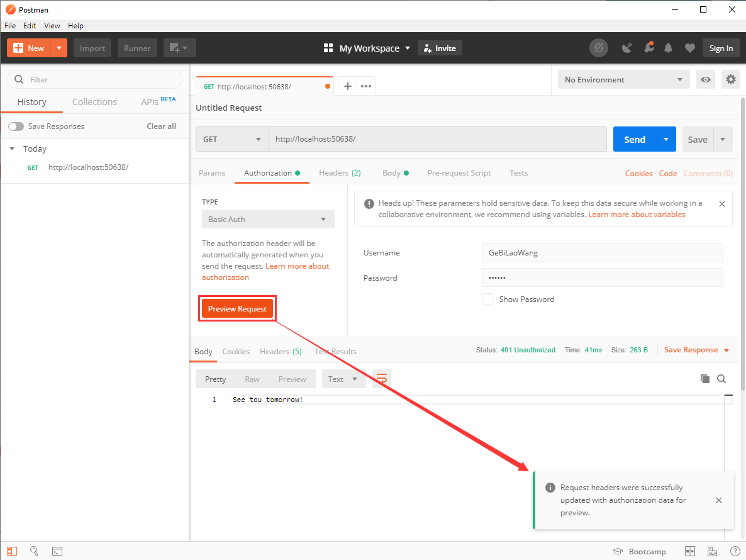Click the plus icon to add new tab
The image size is (746, 560).
pyautogui.click(x=347, y=86)
